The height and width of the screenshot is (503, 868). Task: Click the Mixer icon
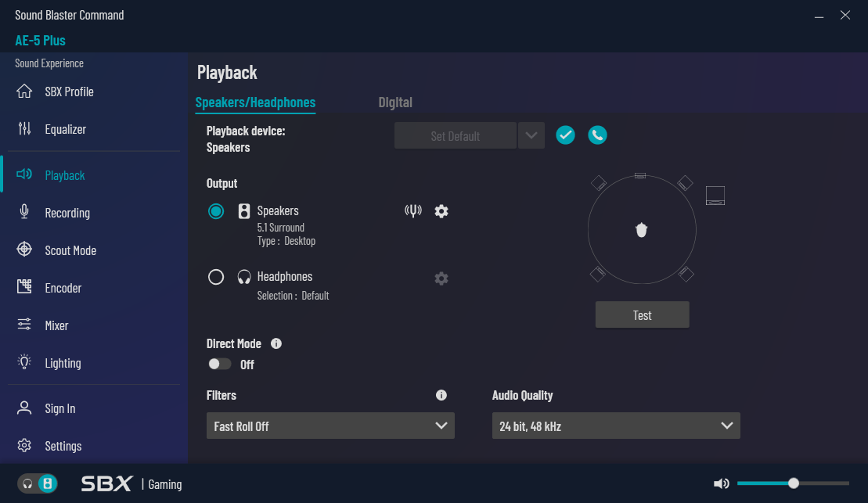click(x=24, y=325)
